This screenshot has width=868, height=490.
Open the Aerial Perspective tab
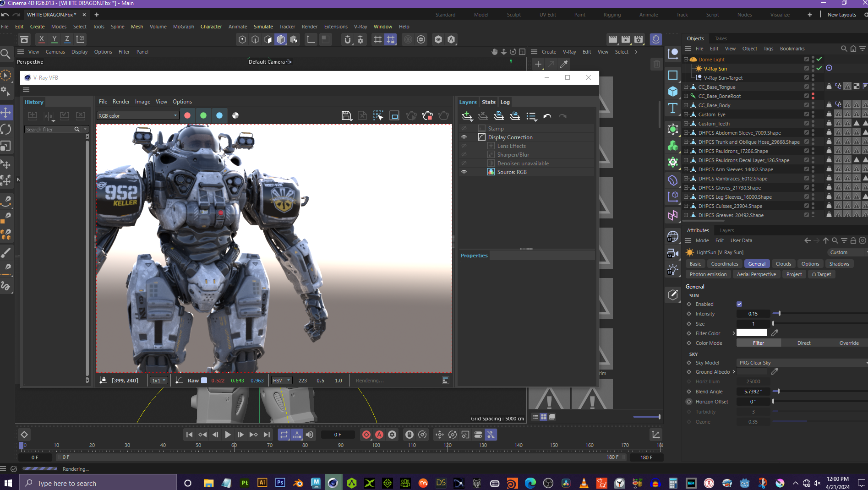756,274
